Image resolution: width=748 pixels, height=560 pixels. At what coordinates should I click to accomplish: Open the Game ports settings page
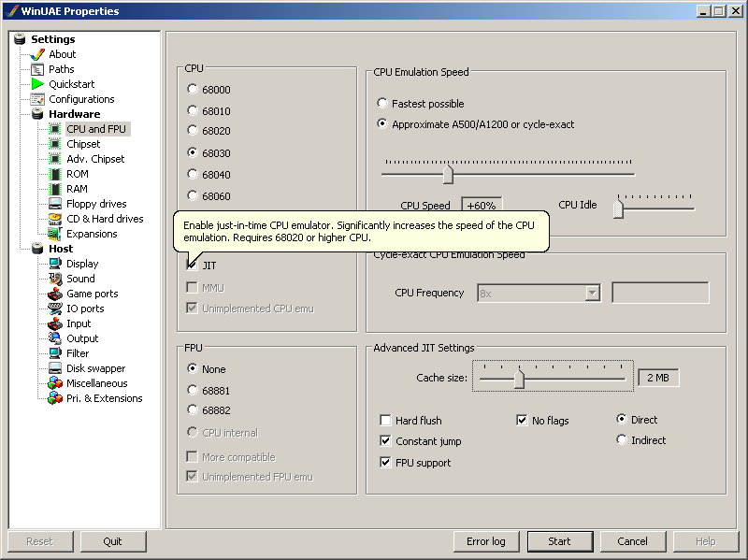tap(92, 294)
